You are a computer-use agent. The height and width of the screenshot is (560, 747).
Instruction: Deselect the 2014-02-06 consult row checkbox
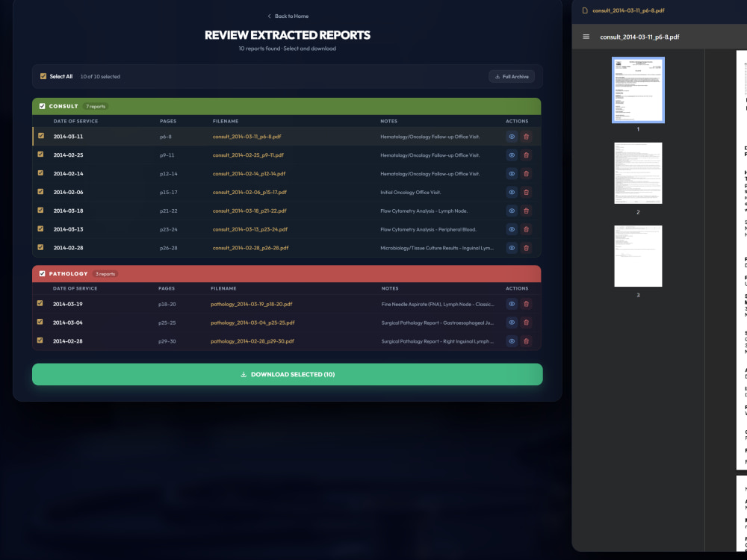(x=40, y=191)
